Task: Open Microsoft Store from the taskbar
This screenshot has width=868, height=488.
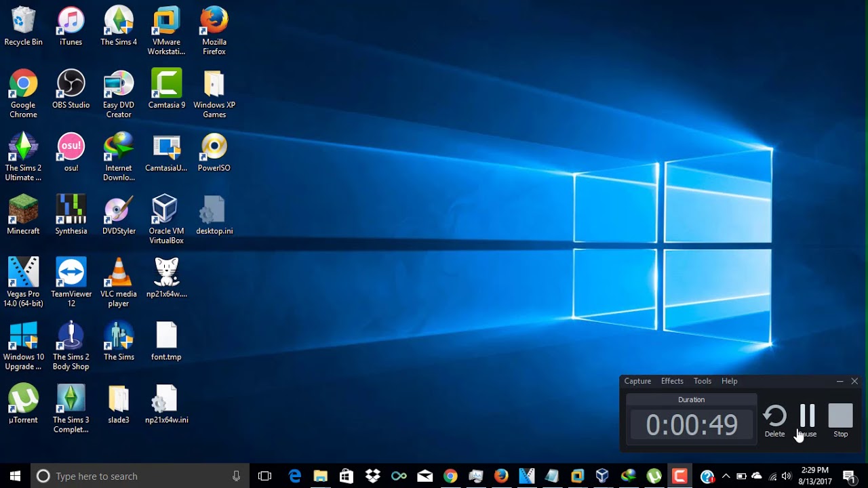Action: point(347,476)
